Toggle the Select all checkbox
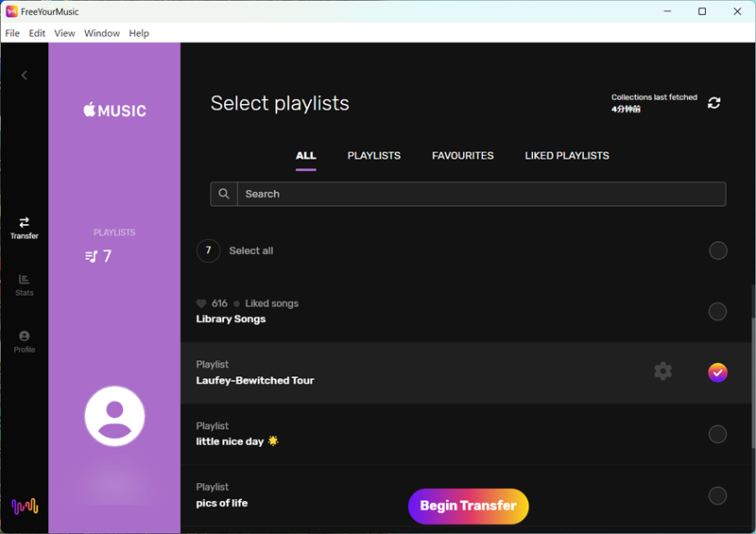Screen dimensions: 756x534 tap(718, 250)
